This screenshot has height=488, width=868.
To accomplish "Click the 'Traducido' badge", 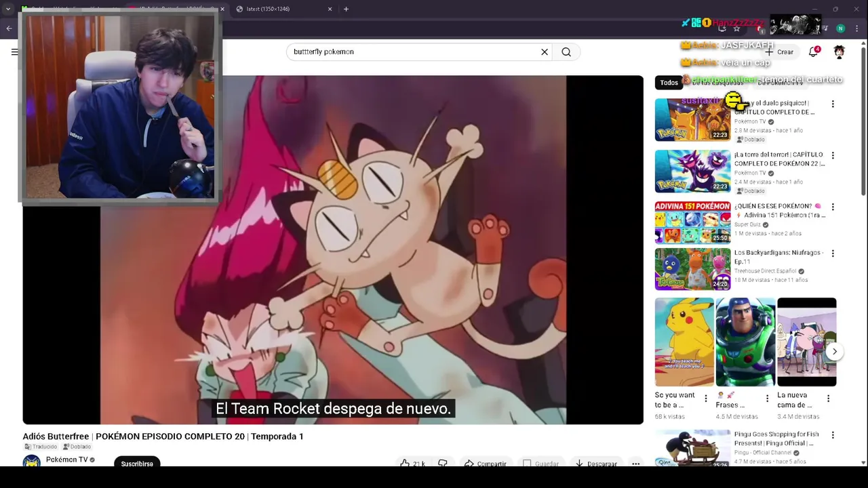I will (41, 447).
